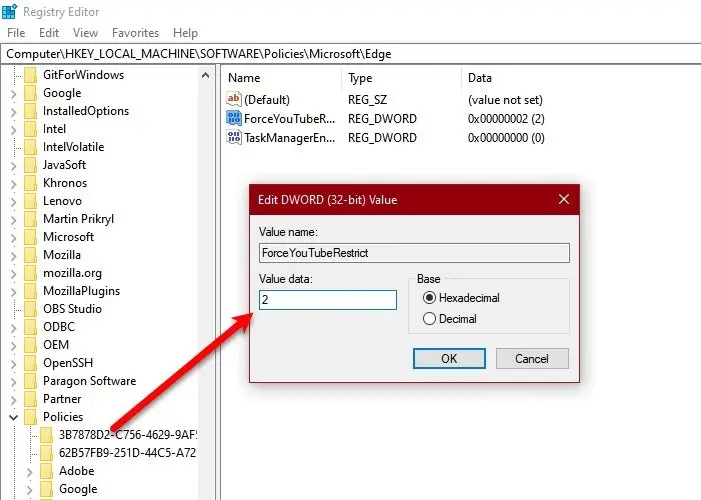Expand the Google key under Policies
701x500 pixels.
tap(30, 490)
